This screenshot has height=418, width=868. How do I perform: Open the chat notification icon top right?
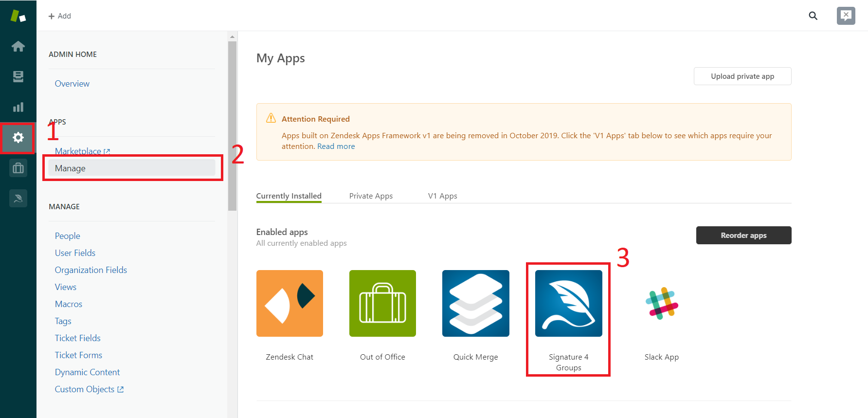pos(846,16)
